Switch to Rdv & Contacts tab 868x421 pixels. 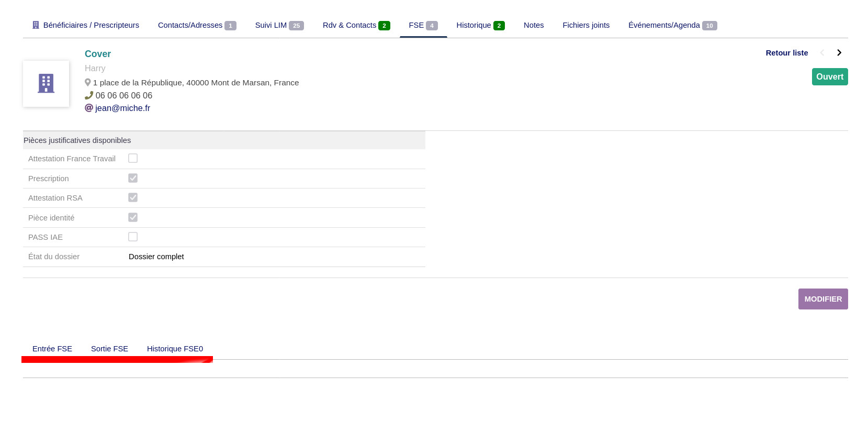[x=356, y=25]
